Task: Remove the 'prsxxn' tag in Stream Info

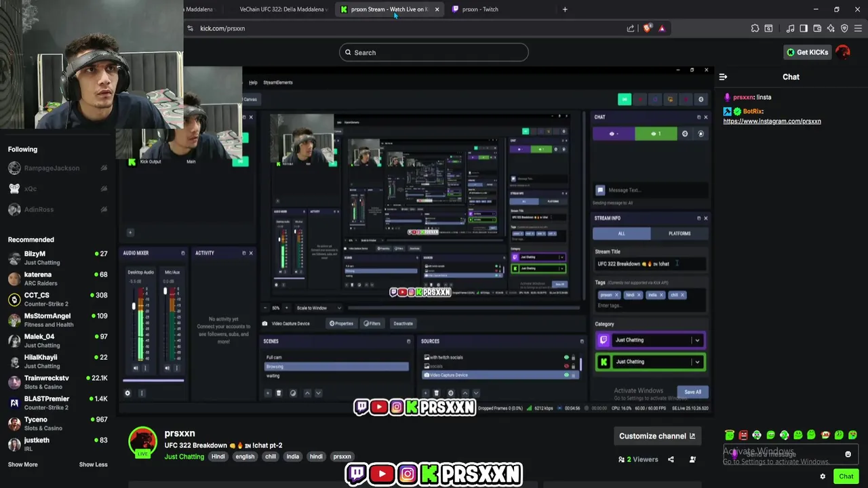Action: [x=616, y=295]
